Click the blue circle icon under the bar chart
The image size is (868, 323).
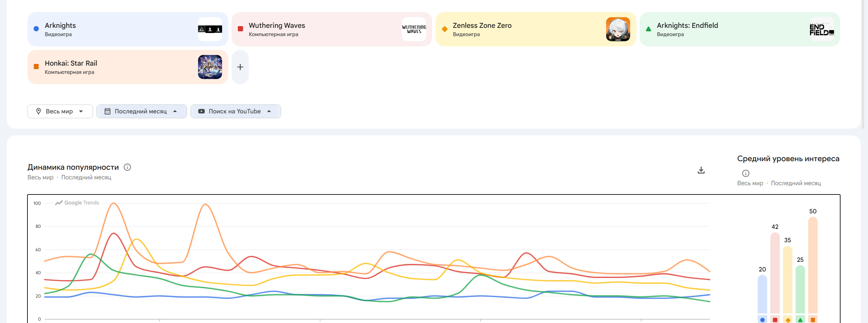click(x=762, y=320)
